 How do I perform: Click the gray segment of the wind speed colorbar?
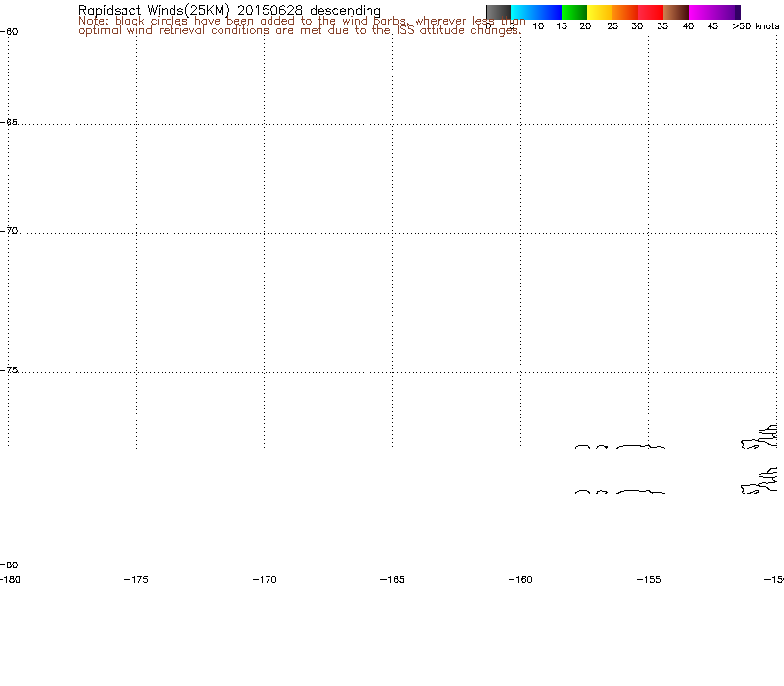[498, 12]
